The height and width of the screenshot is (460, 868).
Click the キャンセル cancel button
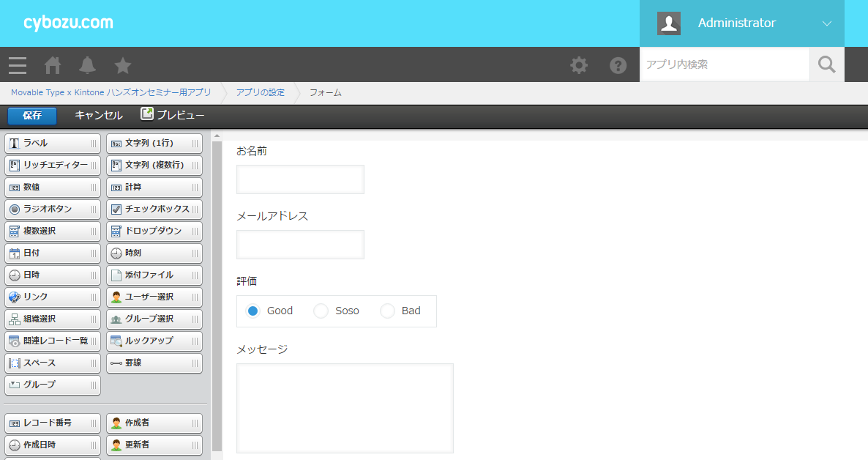pos(99,115)
